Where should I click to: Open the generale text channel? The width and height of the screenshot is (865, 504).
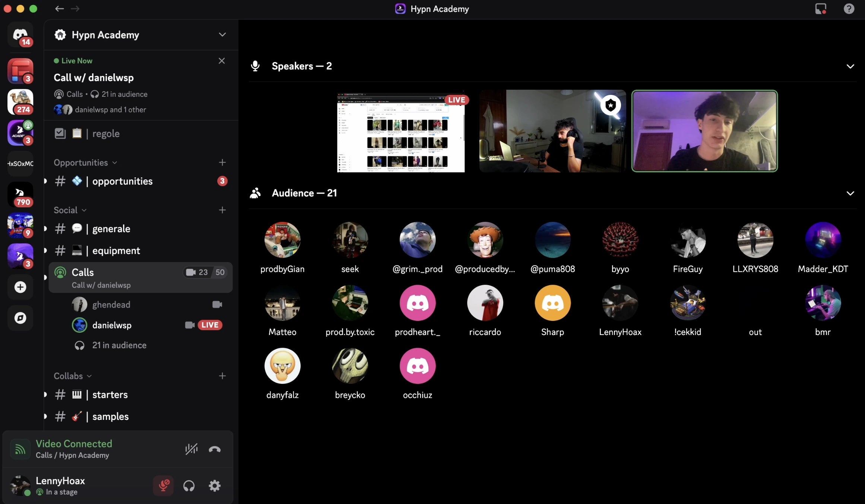tap(111, 229)
